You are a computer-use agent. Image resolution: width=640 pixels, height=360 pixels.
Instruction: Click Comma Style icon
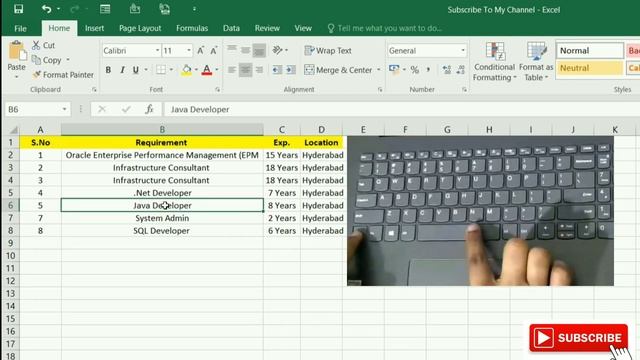(428, 70)
